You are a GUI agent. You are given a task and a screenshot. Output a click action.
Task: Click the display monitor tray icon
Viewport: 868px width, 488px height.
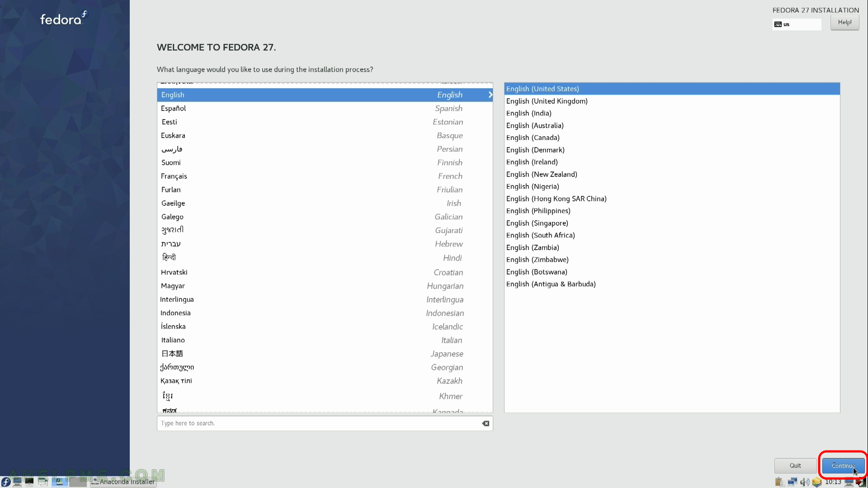[x=849, y=482]
